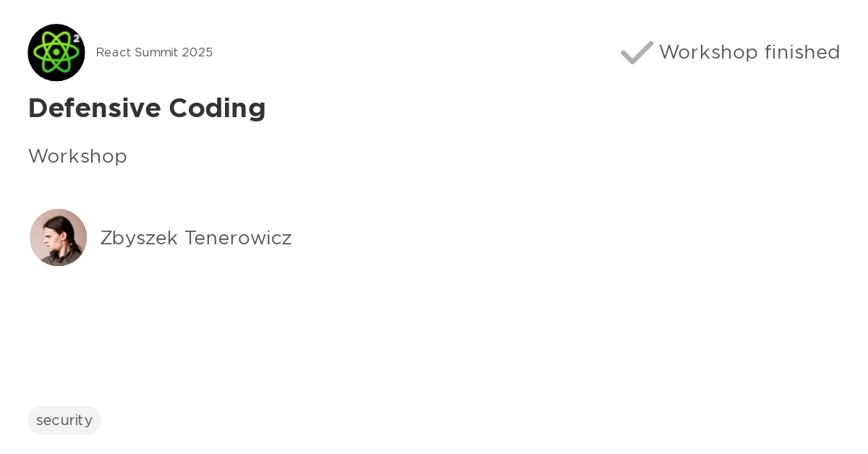Open Zbyszek Tenerowicz's avatar photo
Viewport: 868px width, 454px height.
58,238
